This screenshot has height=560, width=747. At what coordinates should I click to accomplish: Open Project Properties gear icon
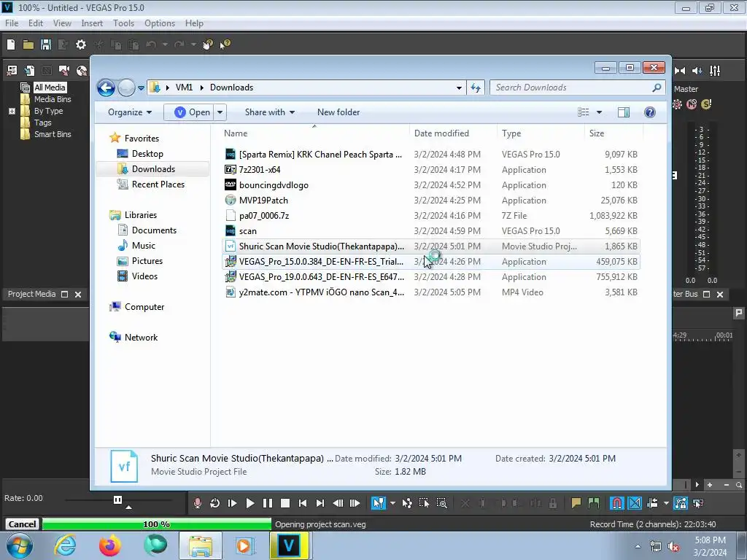[x=81, y=44]
